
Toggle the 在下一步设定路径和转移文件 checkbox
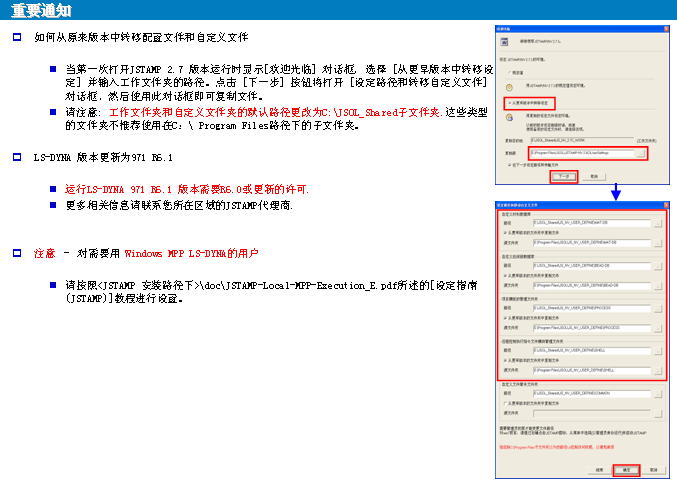[507, 163]
